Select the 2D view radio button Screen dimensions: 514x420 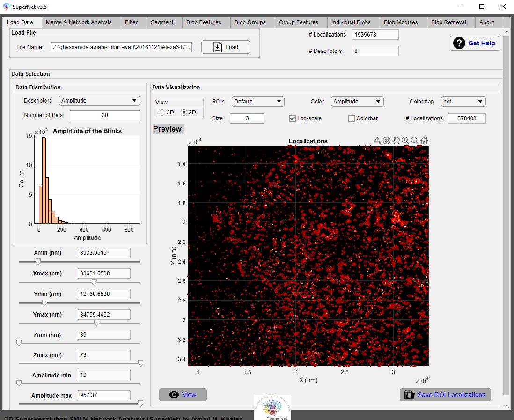(x=184, y=112)
